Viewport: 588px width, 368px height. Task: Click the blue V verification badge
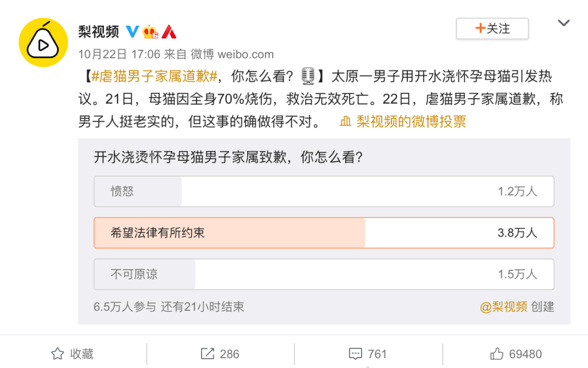pos(132,32)
